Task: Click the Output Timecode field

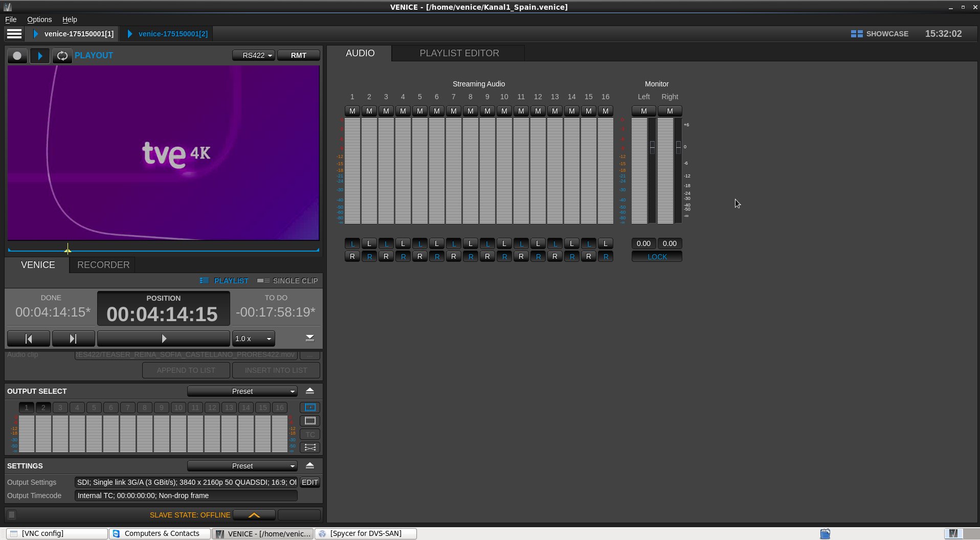Action: point(186,496)
